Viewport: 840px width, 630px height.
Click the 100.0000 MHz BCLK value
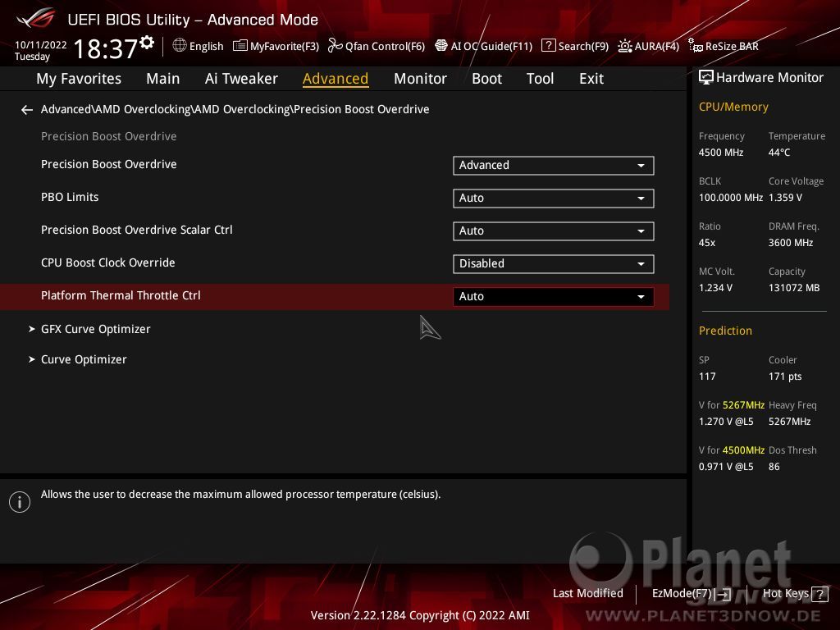pos(731,198)
